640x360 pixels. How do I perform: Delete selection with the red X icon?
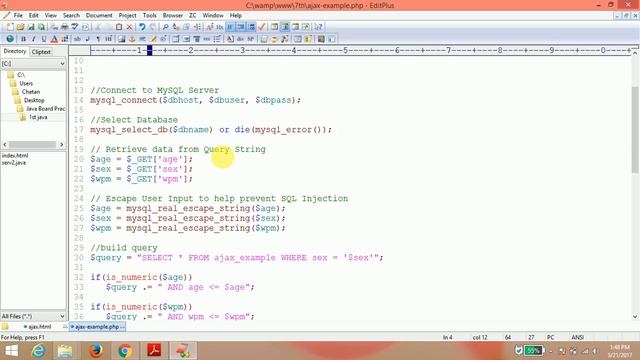click(x=129, y=27)
